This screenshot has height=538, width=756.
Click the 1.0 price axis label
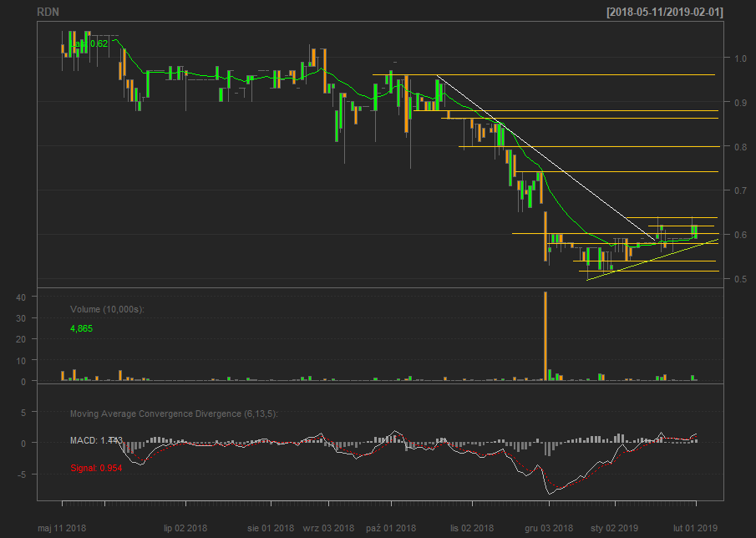coord(741,58)
